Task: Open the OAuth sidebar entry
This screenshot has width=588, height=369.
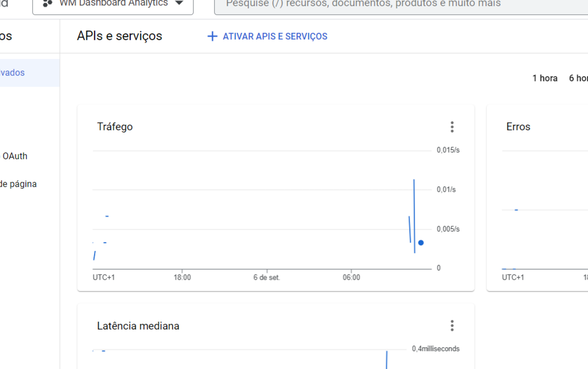Action: pyautogui.click(x=15, y=156)
